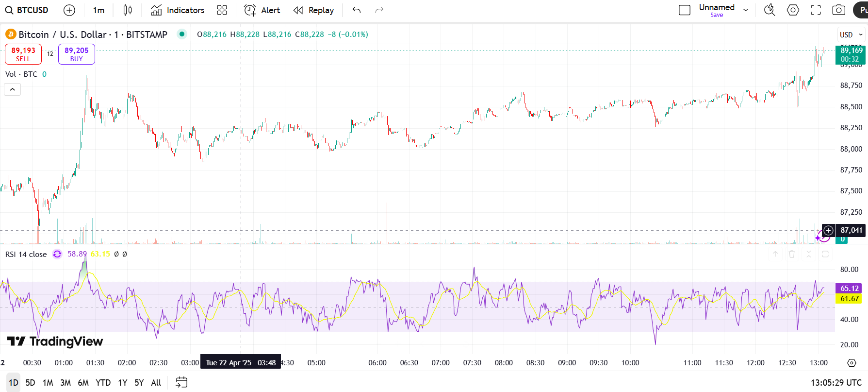Create a new Alert
868x392 pixels.
(x=262, y=10)
